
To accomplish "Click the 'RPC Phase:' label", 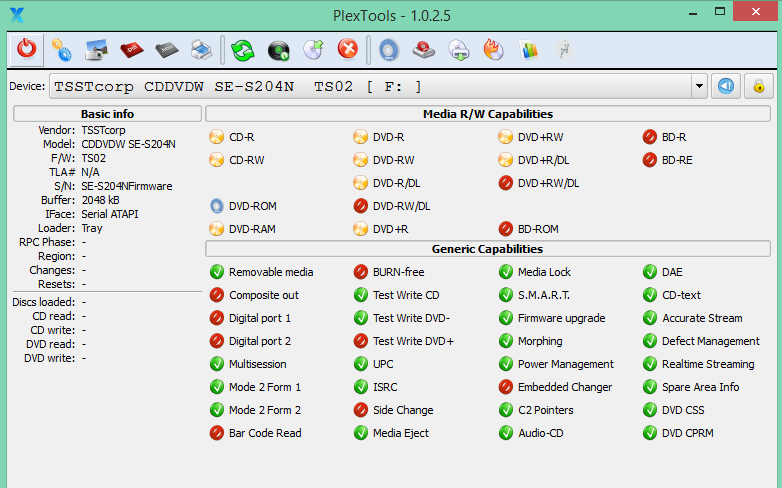I will point(47,242).
